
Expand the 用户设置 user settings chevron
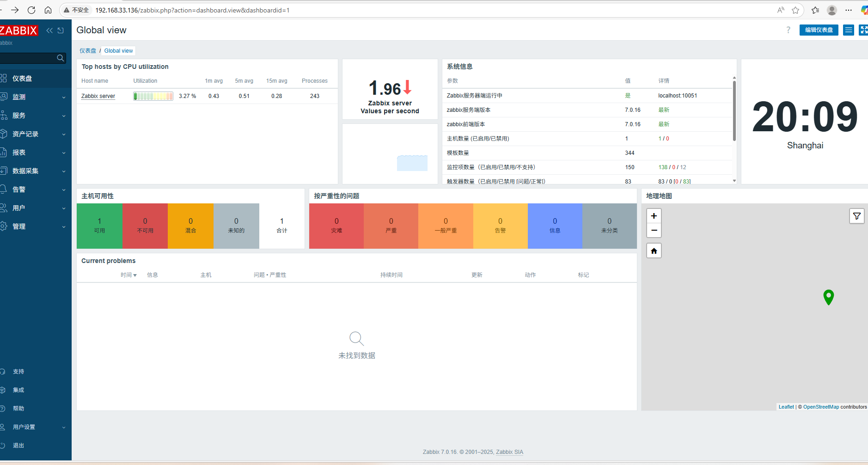coord(64,428)
